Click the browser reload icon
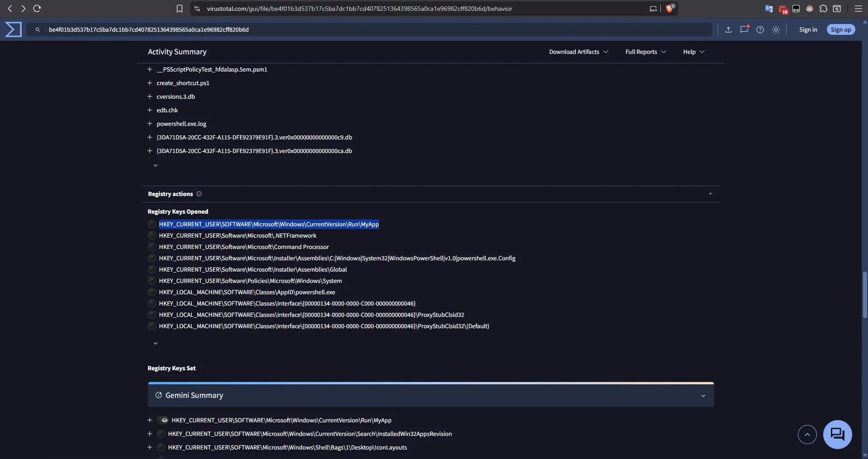Viewport: 868px width, 459px height. 37,9
